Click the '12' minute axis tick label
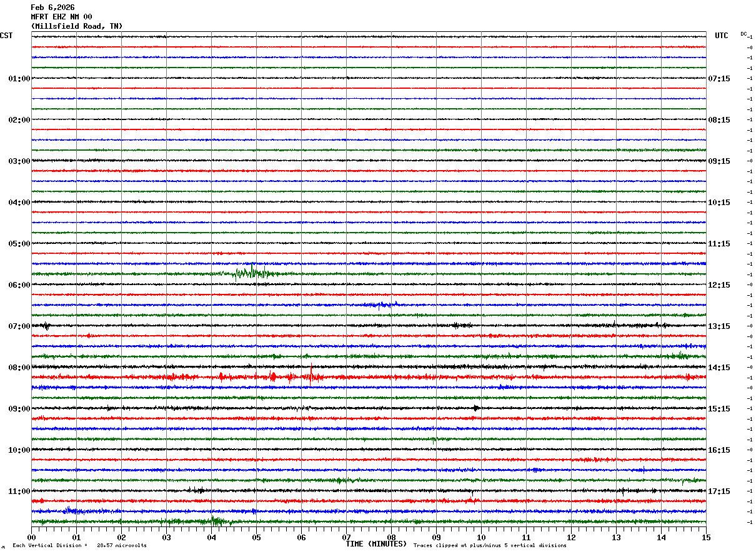Viewport: 756px width, 554px height. (x=571, y=538)
